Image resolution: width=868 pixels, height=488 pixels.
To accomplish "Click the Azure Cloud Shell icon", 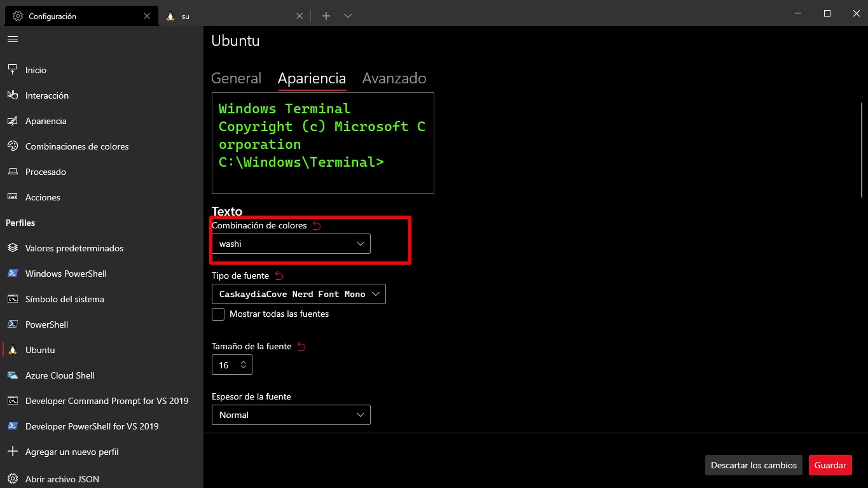I will click(x=13, y=375).
